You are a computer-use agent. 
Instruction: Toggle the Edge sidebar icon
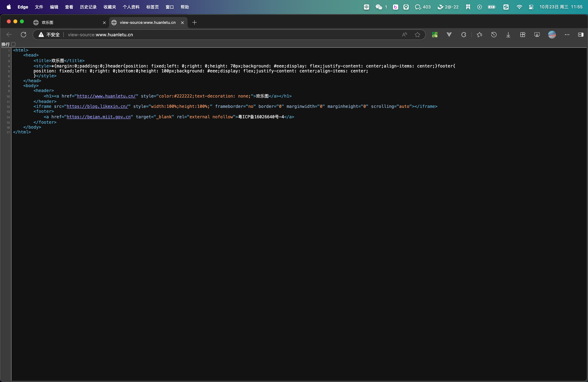[x=581, y=35]
